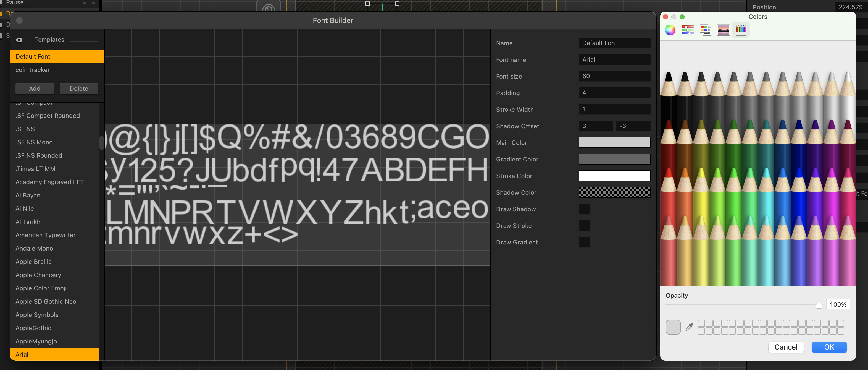Image resolution: width=868 pixels, height=370 pixels.
Task: Choose the Apple Color Emoji font
Action: [55, 288]
